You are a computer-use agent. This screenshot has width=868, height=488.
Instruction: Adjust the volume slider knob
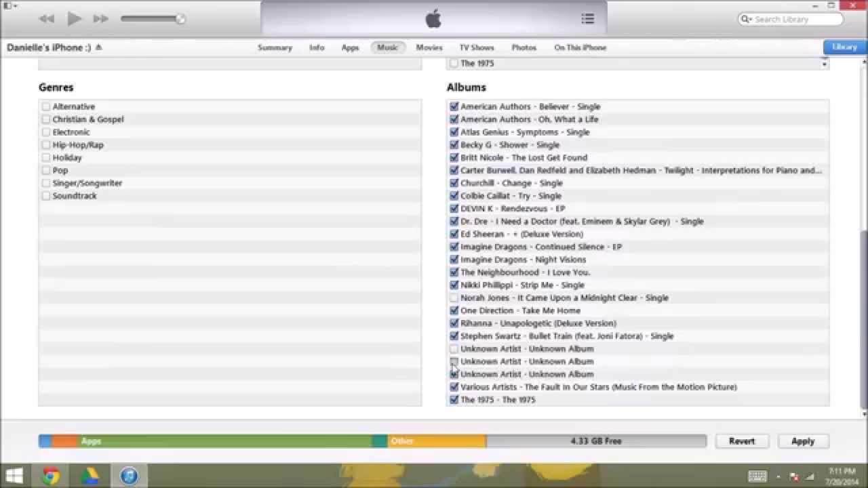pyautogui.click(x=180, y=19)
